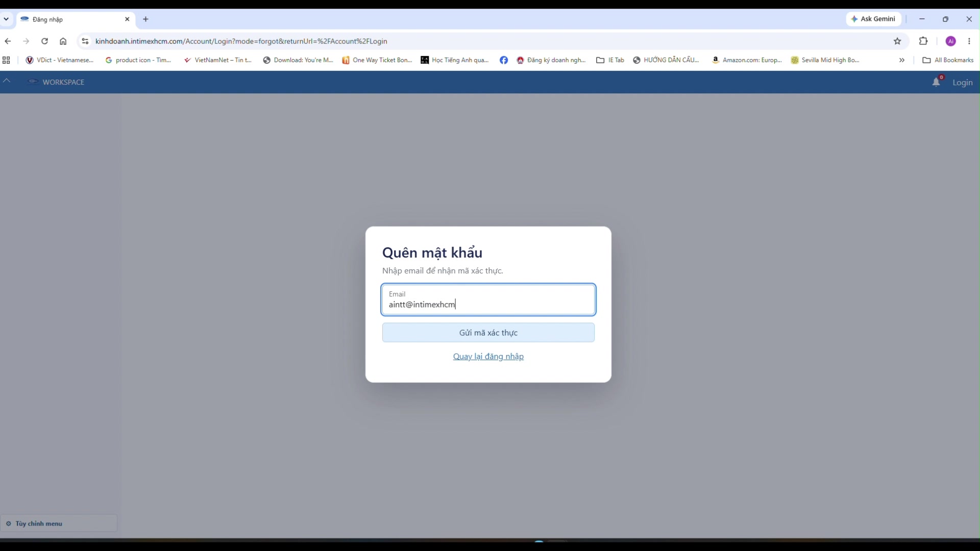Screen dimensions: 980x551
Task: Open notifications bell in workspace header
Action: coord(936,82)
